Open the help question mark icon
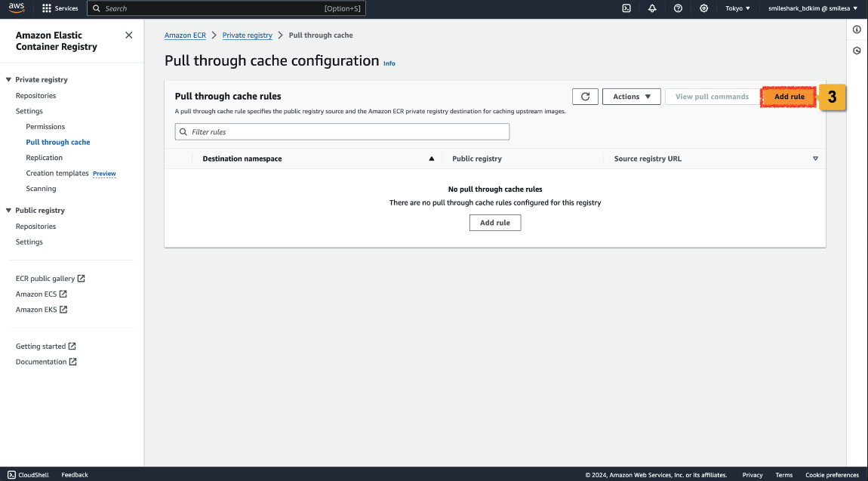Viewport: 868px width, 481px height. point(678,8)
